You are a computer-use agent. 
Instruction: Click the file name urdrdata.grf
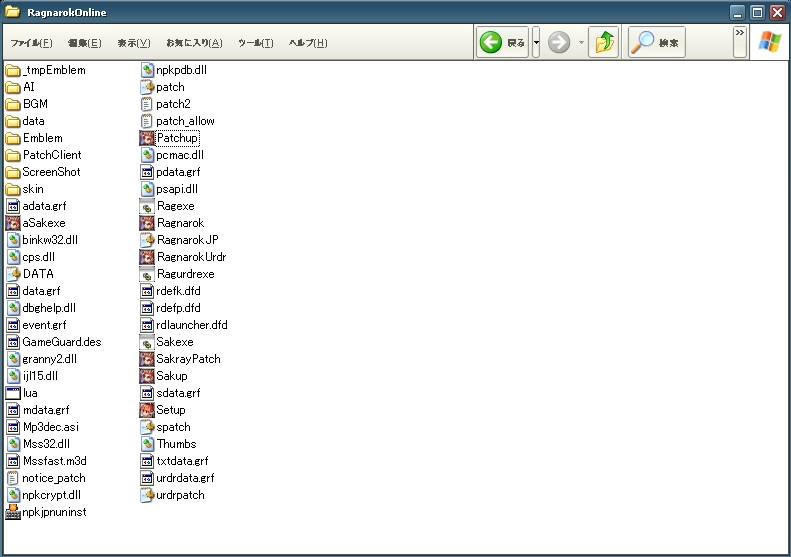click(185, 478)
